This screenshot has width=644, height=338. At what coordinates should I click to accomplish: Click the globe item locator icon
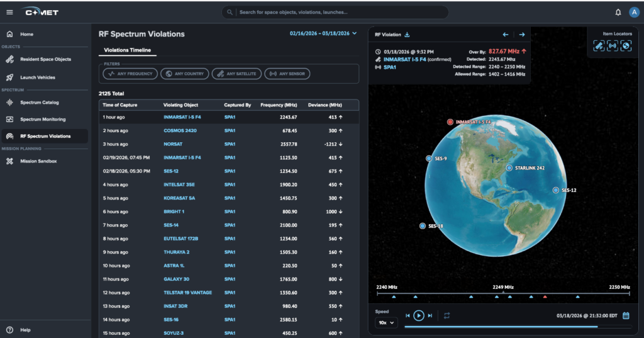pos(626,45)
